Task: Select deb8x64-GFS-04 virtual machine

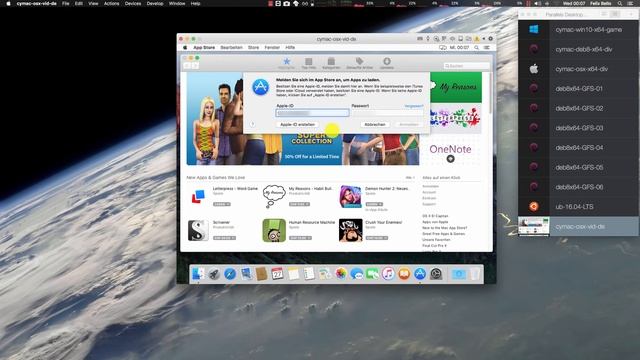Action: click(578, 147)
